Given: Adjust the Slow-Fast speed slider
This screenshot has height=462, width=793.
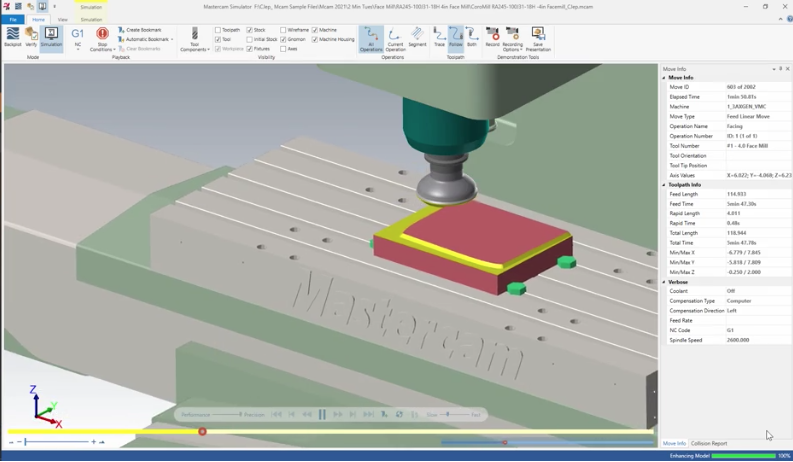Looking at the screenshot, I should point(448,414).
